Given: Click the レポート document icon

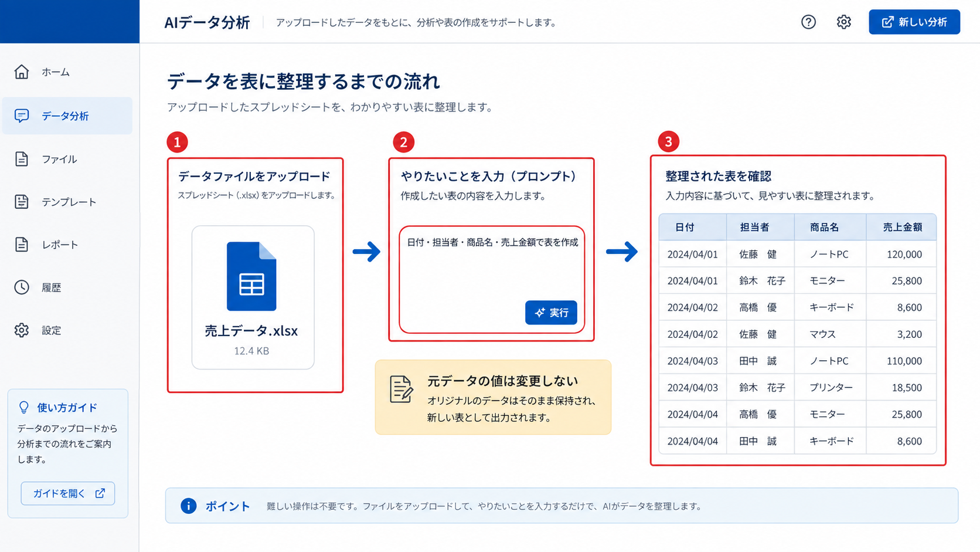Looking at the screenshot, I should coord(22,245).
